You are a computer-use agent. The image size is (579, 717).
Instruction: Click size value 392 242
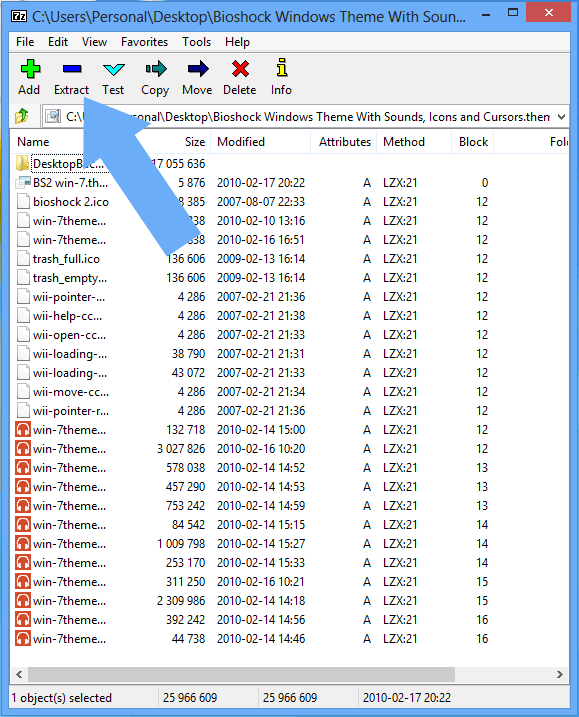pyautogui.click(x=186, y=620)
